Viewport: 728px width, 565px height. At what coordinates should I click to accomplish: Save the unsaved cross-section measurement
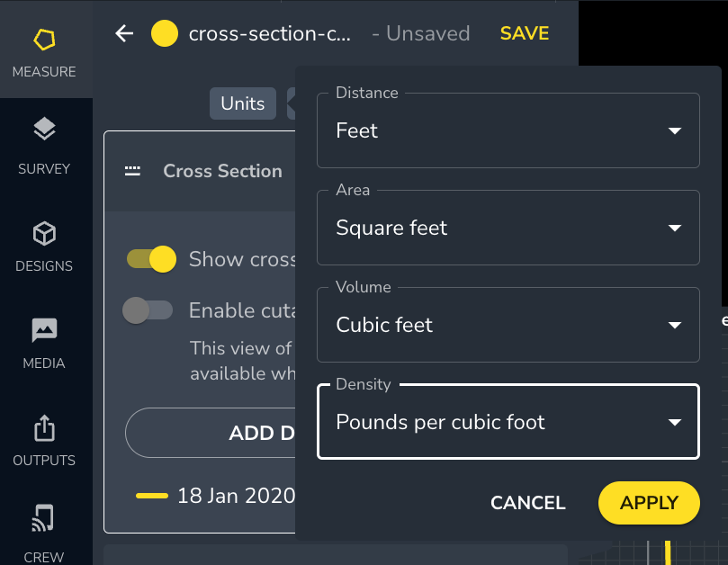click(525, 33)
